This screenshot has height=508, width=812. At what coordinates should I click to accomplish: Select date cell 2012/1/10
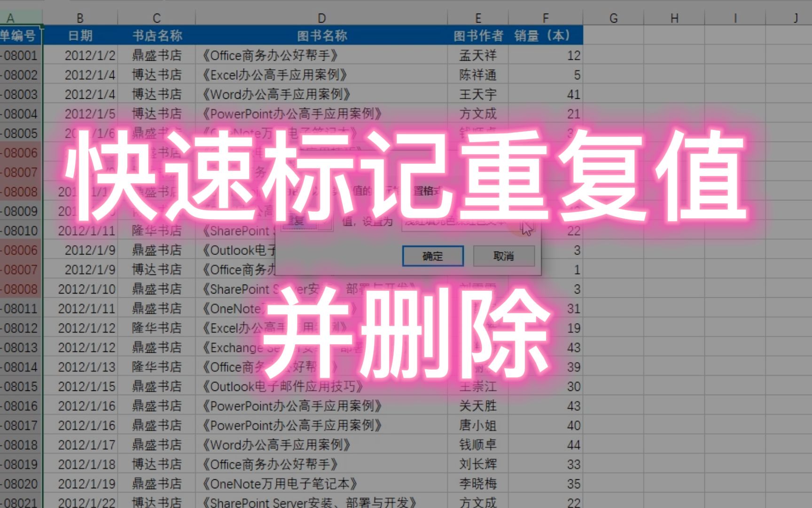coord(80,289)
